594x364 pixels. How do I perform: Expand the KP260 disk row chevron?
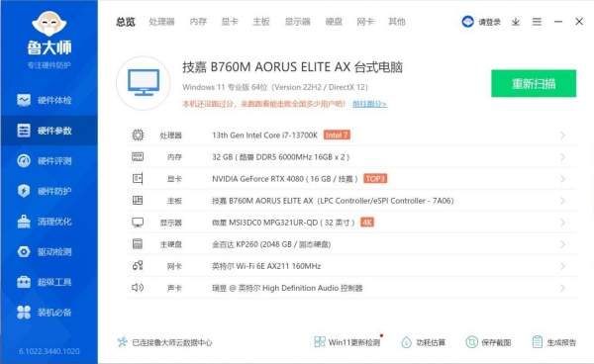563,244
